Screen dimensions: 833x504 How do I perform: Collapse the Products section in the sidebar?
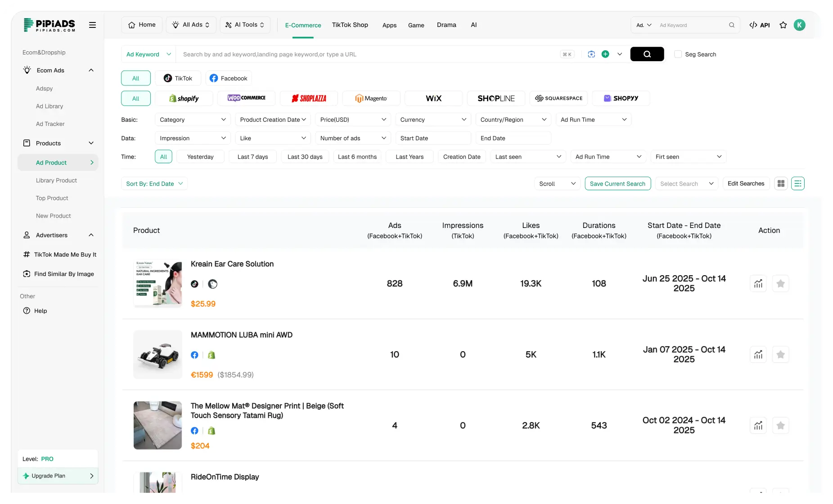point(91,143)
